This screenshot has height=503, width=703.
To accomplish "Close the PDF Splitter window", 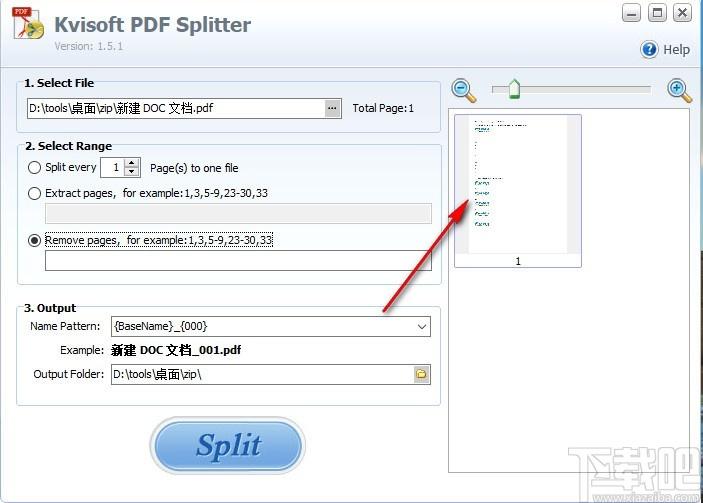I will [682, 13].
